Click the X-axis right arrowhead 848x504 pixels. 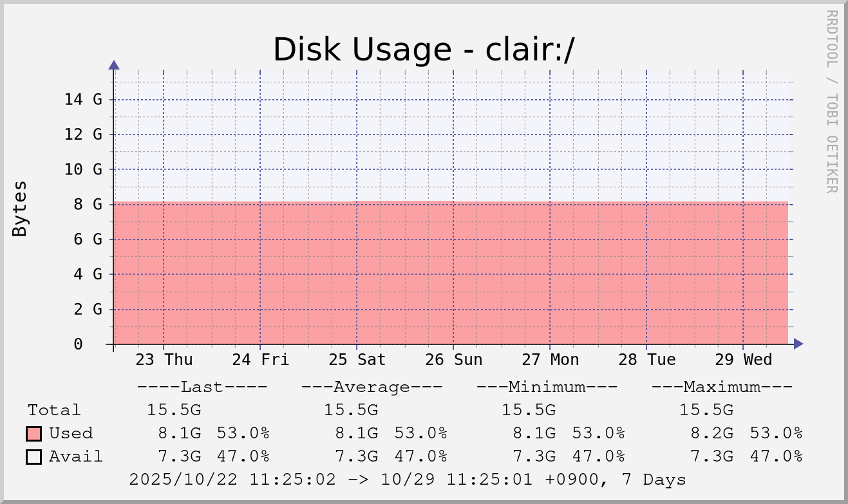click(x=798, y=344)
